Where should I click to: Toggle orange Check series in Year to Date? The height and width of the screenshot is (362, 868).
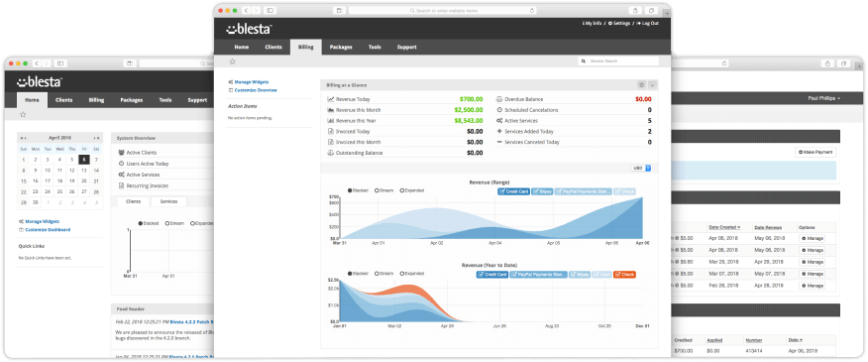point(624,275)
